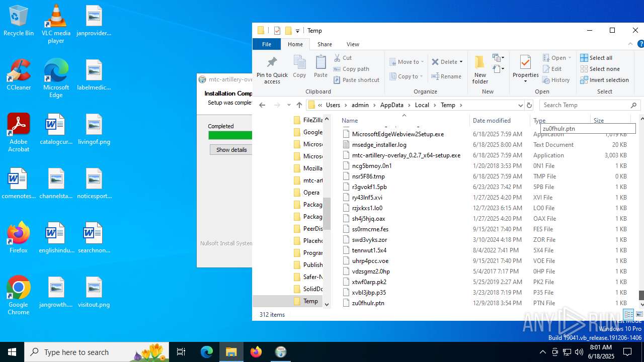Go up one folder level
The width and height of the screenshot is (644, 362).
click(299, 105)
